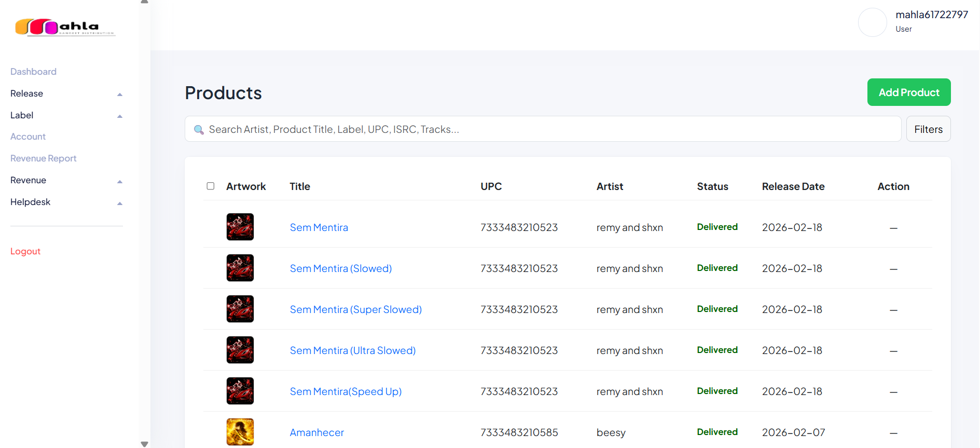
Task: Open Revenue Report page
Action: pyautogui.click(x=44, y=158)
